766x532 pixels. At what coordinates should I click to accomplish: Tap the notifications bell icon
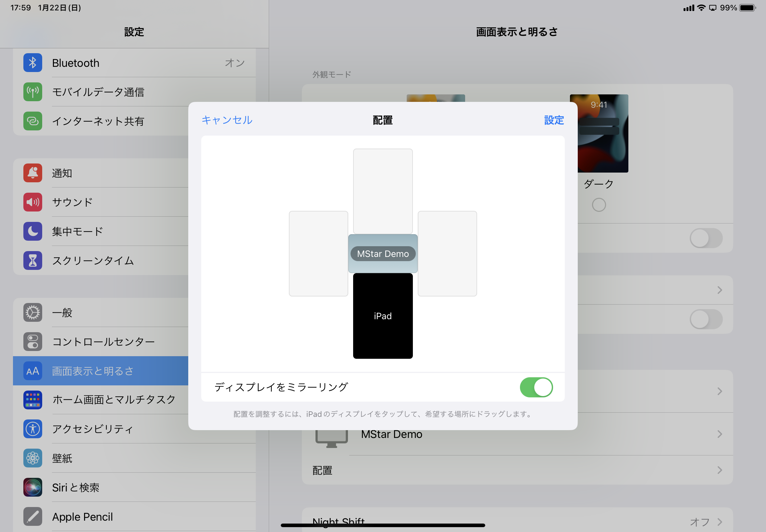(33, 173)
